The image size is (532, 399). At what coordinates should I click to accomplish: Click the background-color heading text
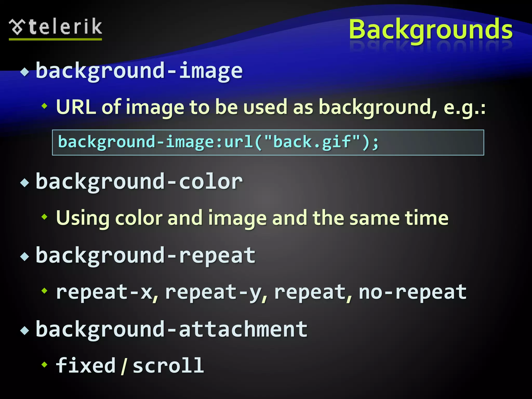tap(139, 182)
